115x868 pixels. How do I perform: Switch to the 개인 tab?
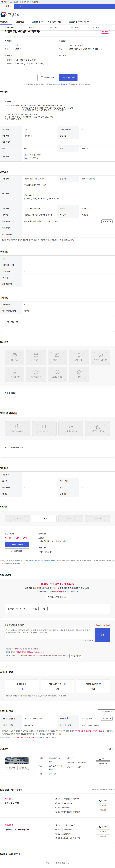(7, 6)
